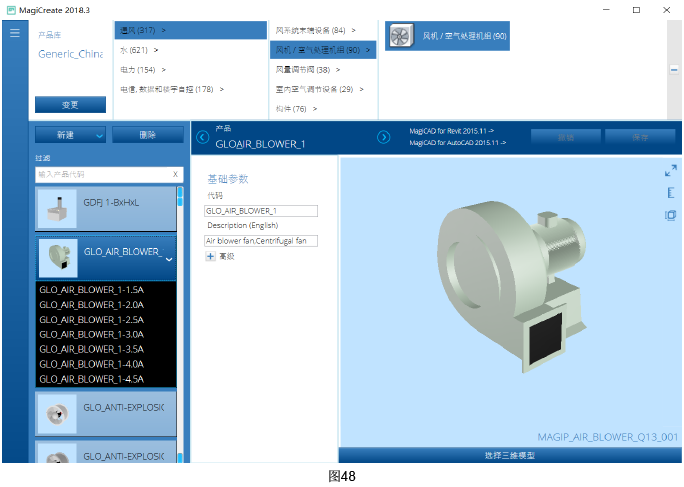This screenshot has height=487, width=684.
Task: Clear the product code filter with X
Action: pyautogui.click(x=175, y=174)
